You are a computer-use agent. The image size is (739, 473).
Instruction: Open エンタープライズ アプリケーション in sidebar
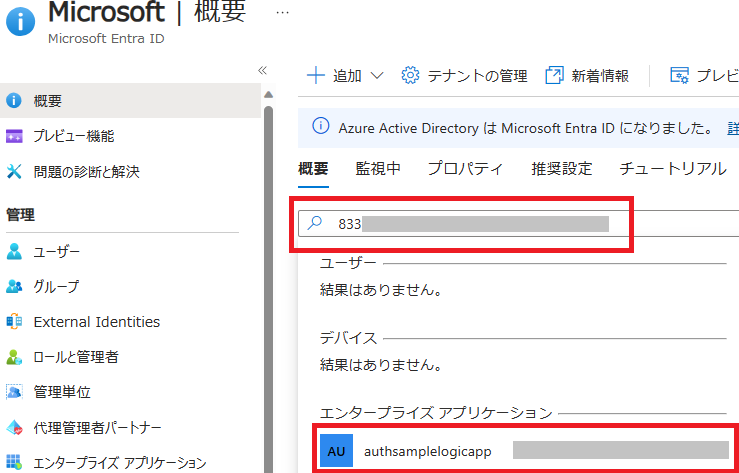119,463
